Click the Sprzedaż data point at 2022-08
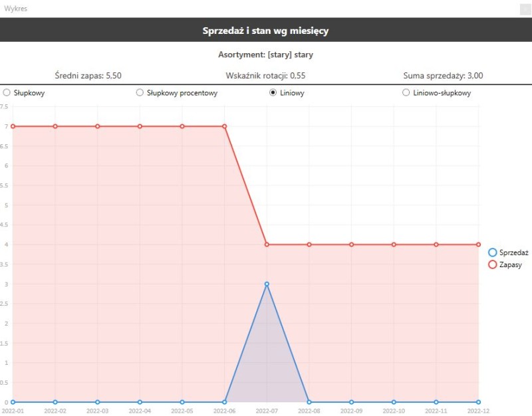The width and height of the screenshot is (532, 416). click(309, 402)
